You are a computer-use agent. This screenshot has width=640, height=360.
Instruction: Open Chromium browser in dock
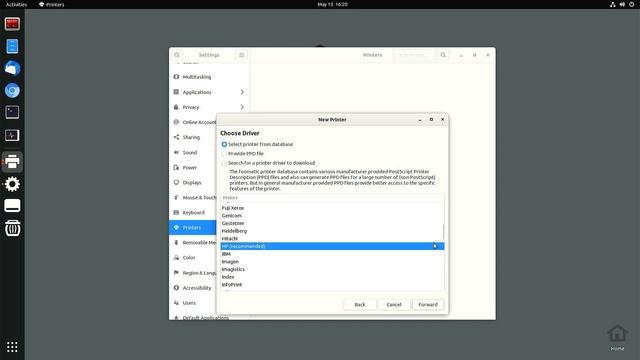(x=12, y=90)
